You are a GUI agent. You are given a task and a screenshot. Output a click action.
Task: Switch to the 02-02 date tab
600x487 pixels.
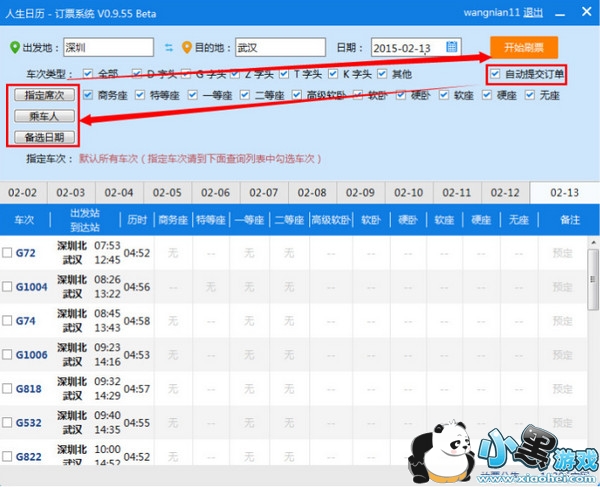23,192
